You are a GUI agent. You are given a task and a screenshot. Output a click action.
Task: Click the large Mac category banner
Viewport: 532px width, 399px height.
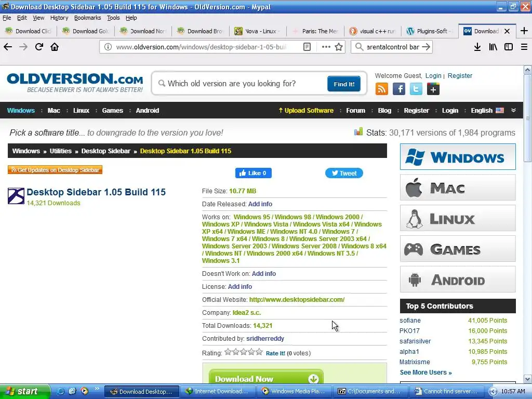(x=458, y=187)
